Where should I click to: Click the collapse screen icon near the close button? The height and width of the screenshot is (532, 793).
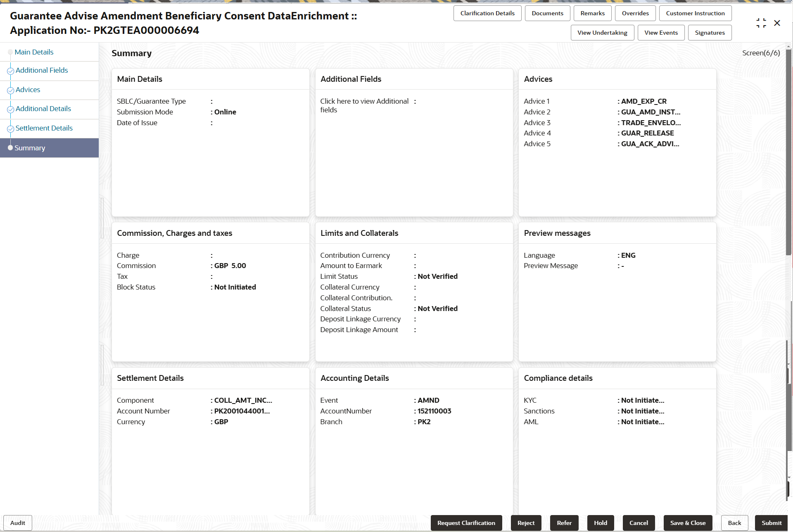click(761, 23)
